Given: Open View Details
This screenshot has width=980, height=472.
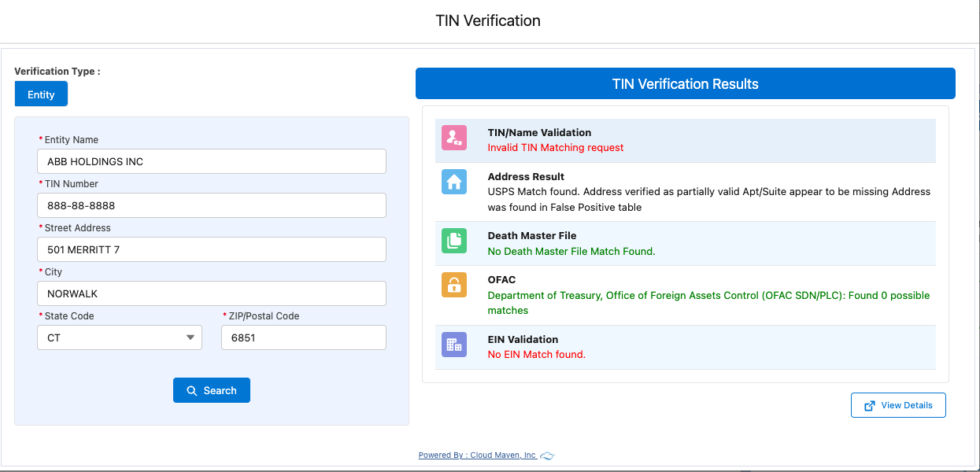Looking at the screenshot, I should click(x=898, y=405).
